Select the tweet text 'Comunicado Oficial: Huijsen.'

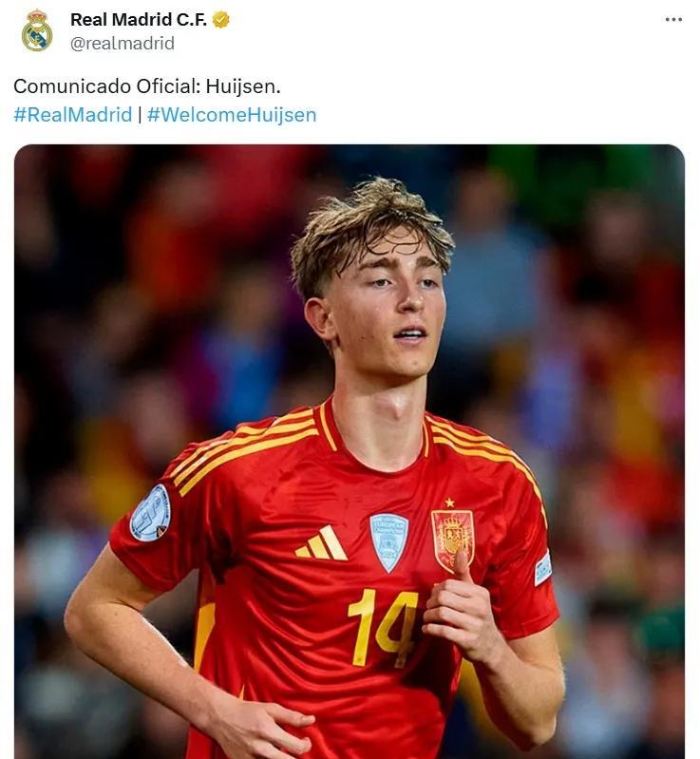(147, 86)
